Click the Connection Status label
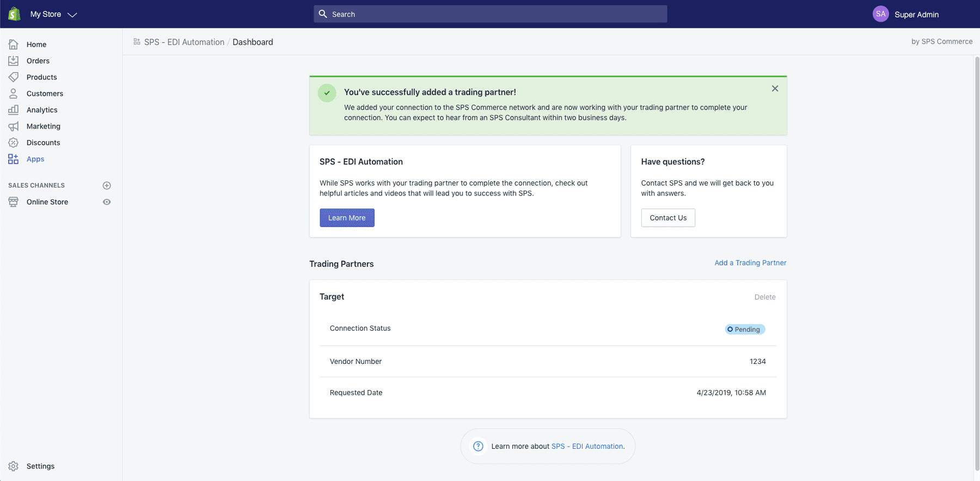The image size is (980, 481). pos(360,328)
